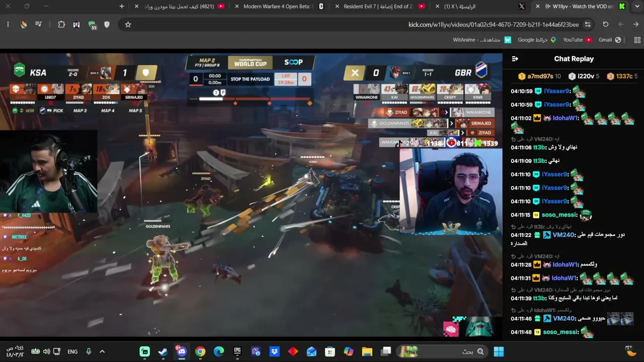Open the Extensions puzzle-piece menu
The height and width of the screenshot is (362, 644).
(61, 24)
